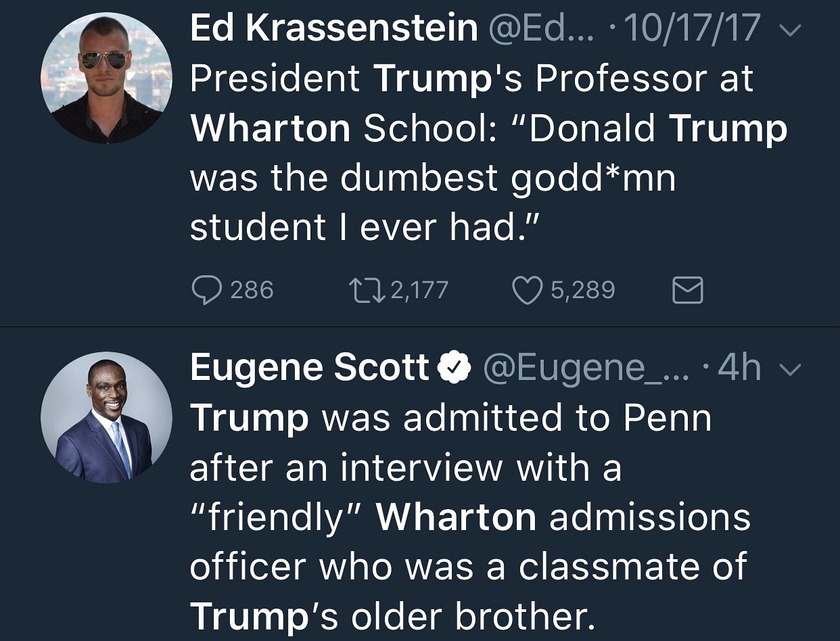Open the Ed Krassenstein display name
Image resolution: width=840 pixels, height=641 pixels.
(x=334, y=28)
